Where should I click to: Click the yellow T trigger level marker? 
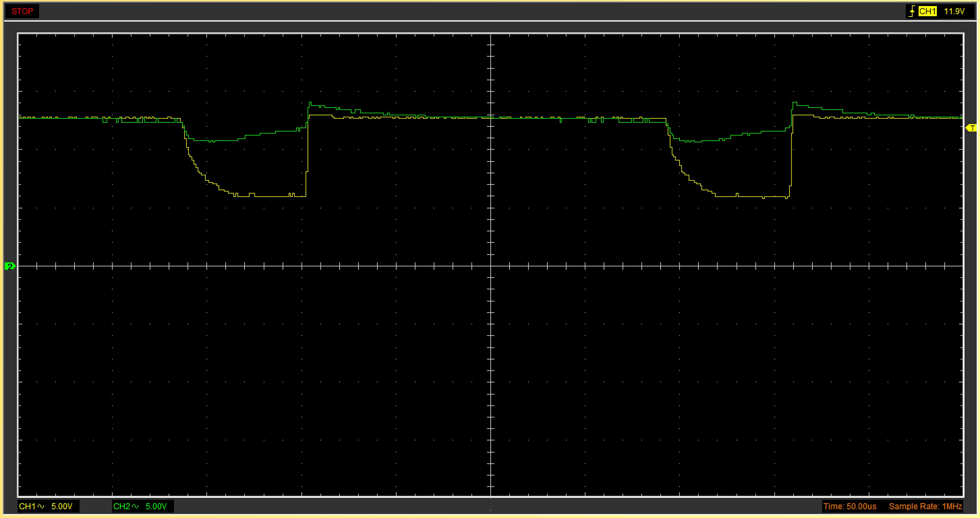pos(971,128)
